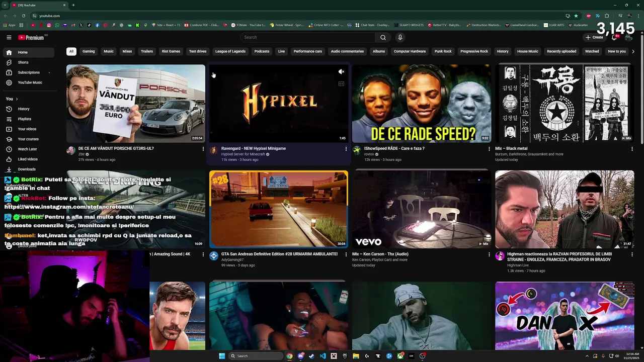The height and width of the screenshot is (362, 644).
Task: Select the Gaming filter chip
Action: coord(89,51)
